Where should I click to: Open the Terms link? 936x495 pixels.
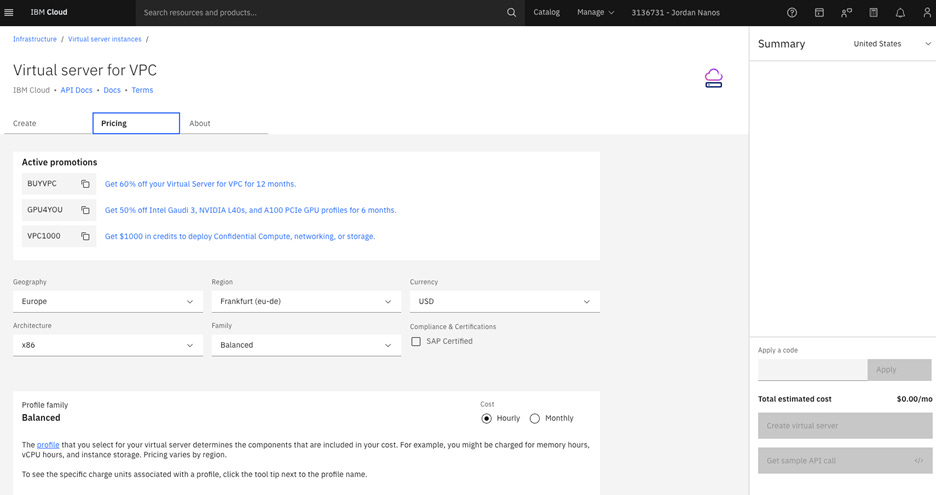tap(142, 90)
